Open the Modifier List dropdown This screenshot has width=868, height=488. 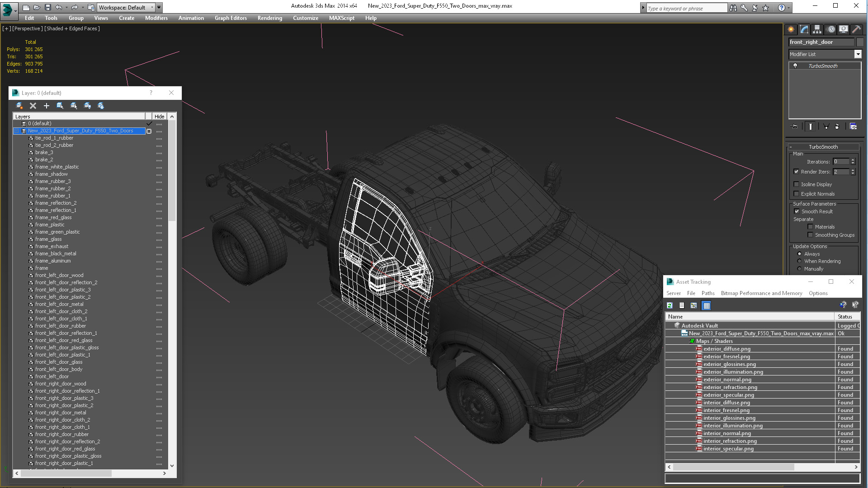[858, 54]
